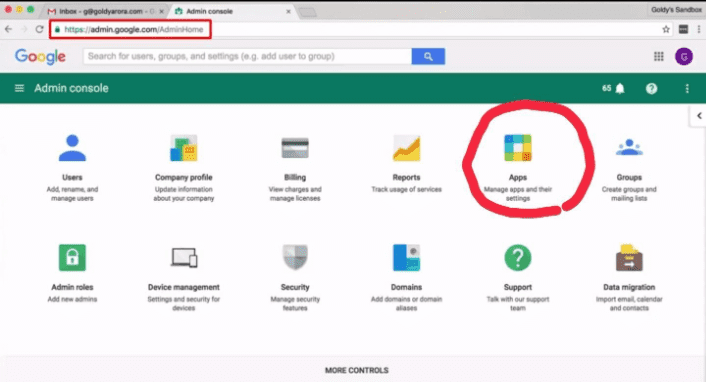The width and height of the screenshot is (706, 382).
Task: Click Goldy's Sandbox profile label
Action: pyautogui.click(x=676, y=9)
